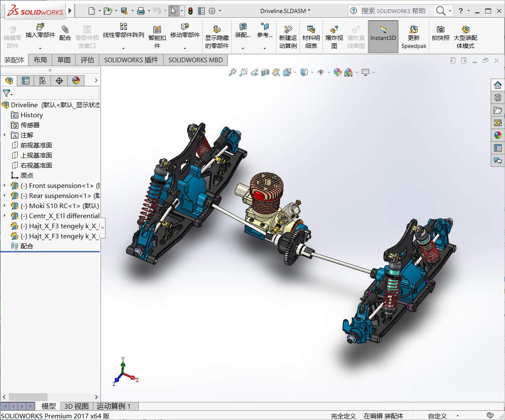This screenshot has width=505, height=420.
Task: Click SOLIDWORKS Resources home icon in task pane
Action: 498,85
